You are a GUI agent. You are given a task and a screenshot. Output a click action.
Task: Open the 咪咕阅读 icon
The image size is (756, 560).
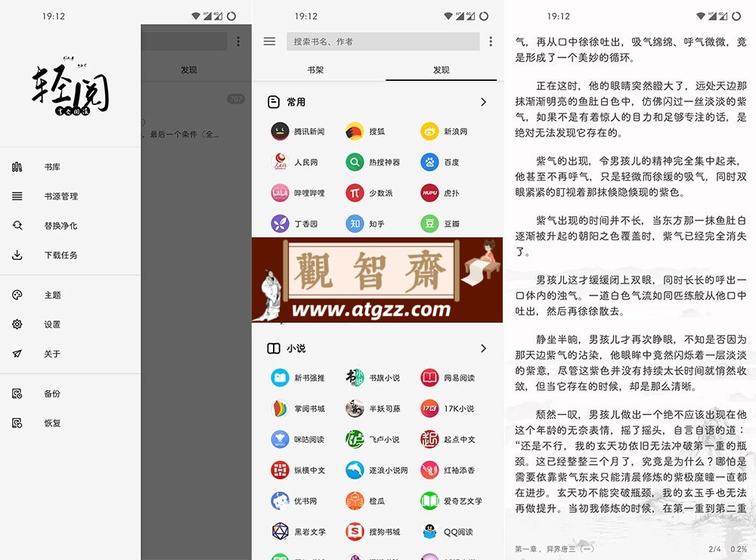[x=280, y=440]
